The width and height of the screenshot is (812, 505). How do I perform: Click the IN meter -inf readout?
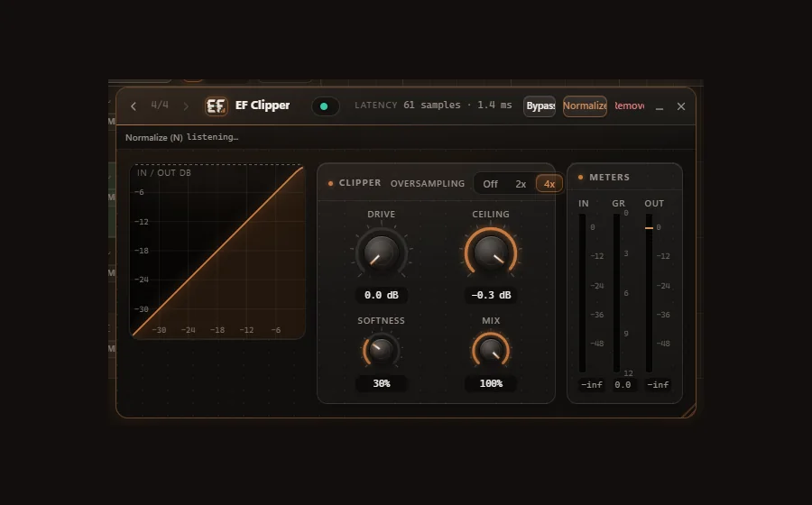(591, 384)
